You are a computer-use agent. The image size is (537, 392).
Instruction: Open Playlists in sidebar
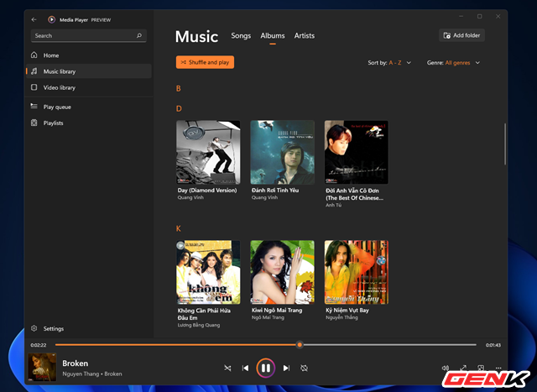[x=89, y=123]
